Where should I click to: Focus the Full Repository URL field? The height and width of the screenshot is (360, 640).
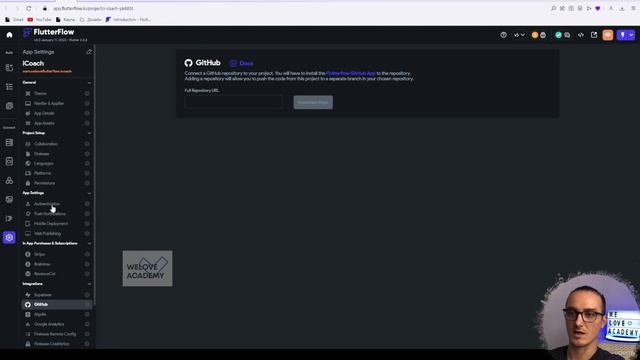[233, 102]
